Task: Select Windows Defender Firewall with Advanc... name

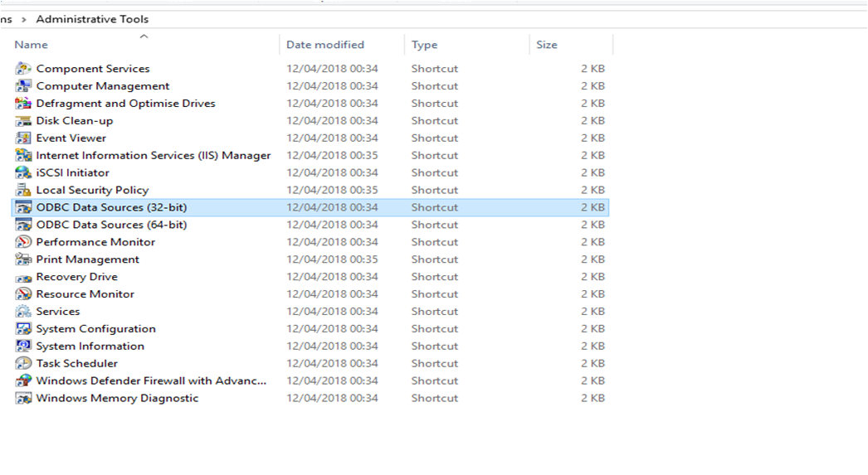Action: tap(151, 380)
